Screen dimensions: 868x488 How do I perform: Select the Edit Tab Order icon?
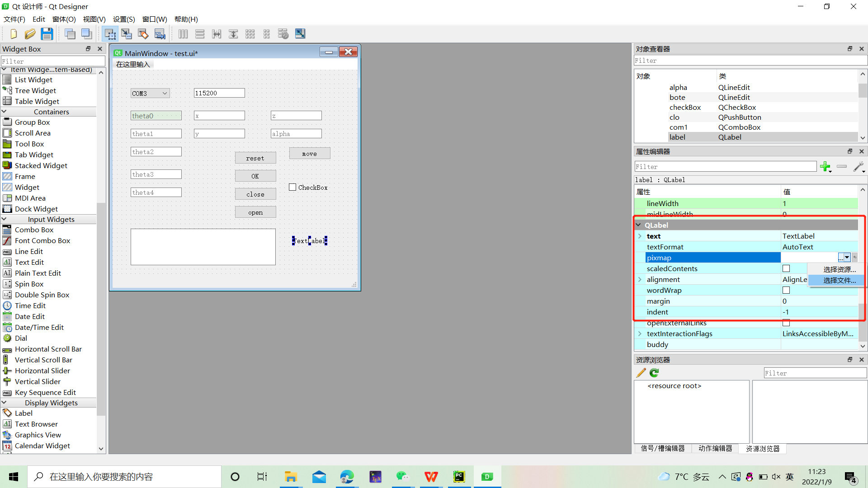point(160,34)
